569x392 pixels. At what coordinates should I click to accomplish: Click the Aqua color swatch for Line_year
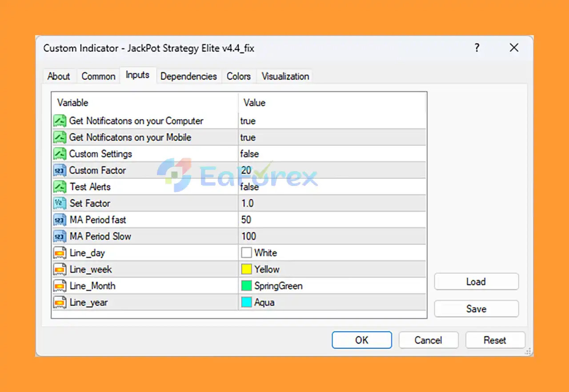(x=246, y=302)
